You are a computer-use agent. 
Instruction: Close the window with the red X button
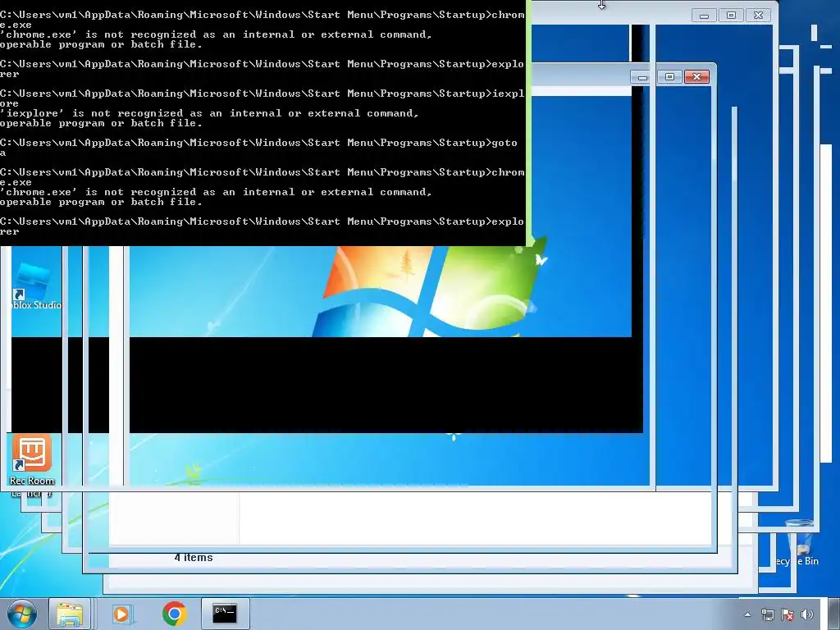(696, 76)
